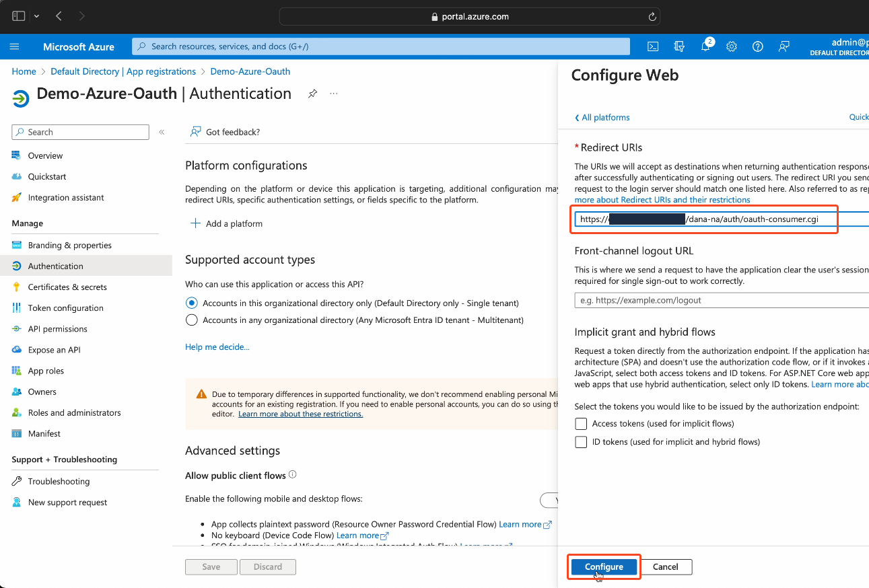Open Certificates & secrets menu item
This screenshot has height=588, width=869.
click(67, 287)
